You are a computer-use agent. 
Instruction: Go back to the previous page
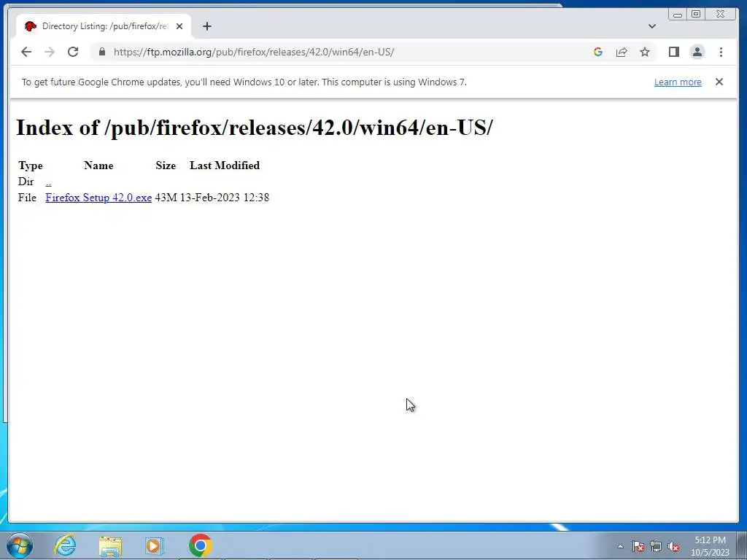point(26,52)
